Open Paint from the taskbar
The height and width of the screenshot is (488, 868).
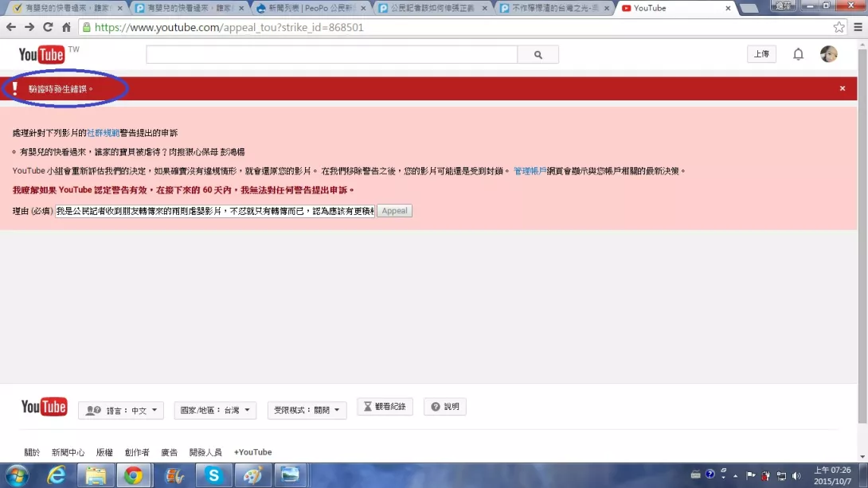click(252, 475)
